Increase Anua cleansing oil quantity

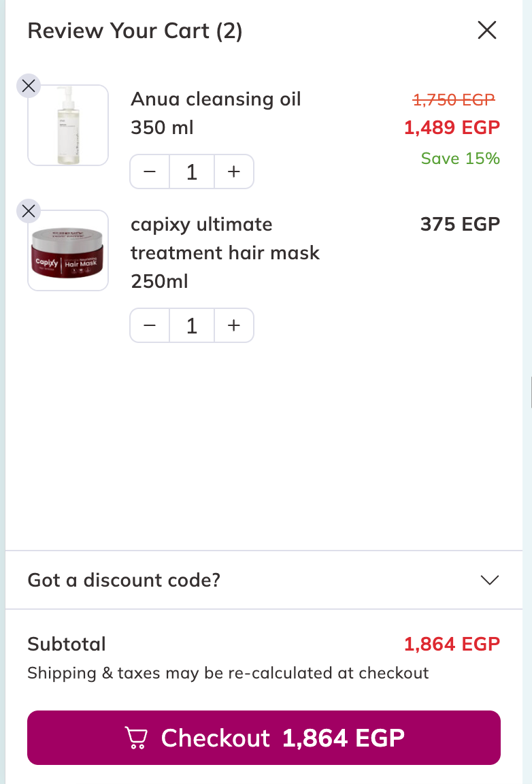click(x=234, y=171)
